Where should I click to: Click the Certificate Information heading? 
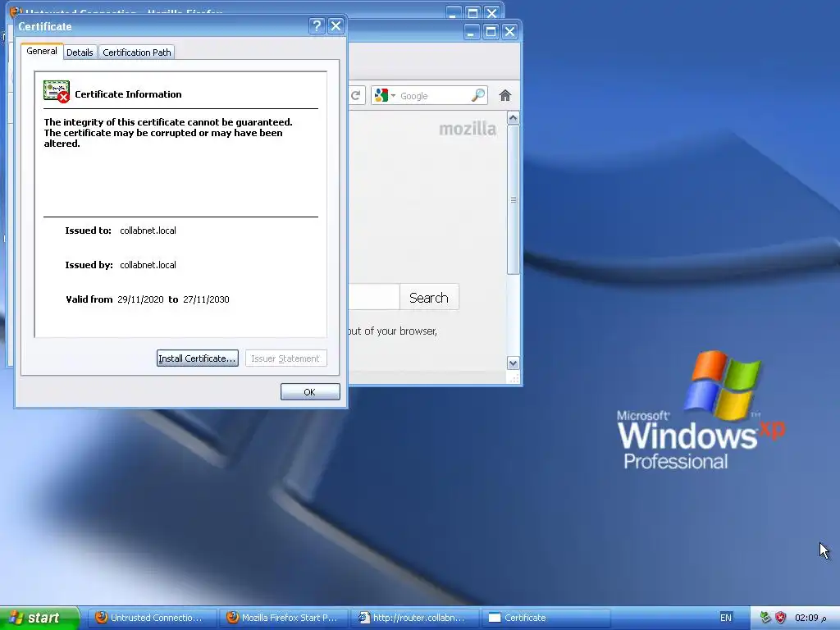tap(128, 94)
